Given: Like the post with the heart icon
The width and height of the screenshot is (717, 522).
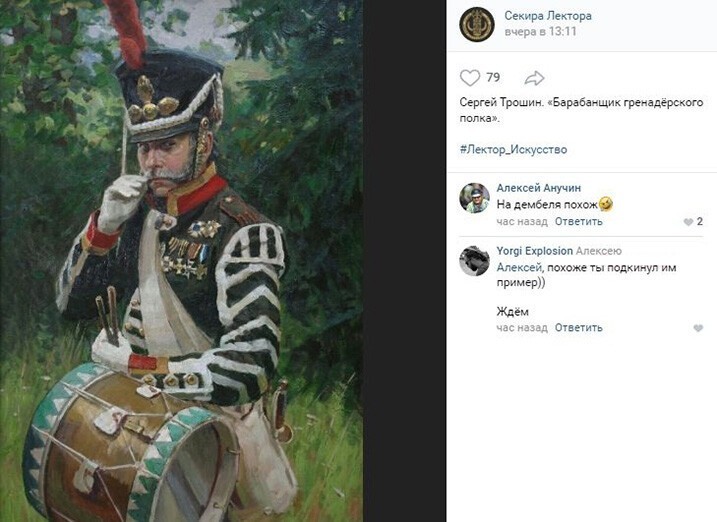Looking at the screenshot, I should [x=470, y=78].
